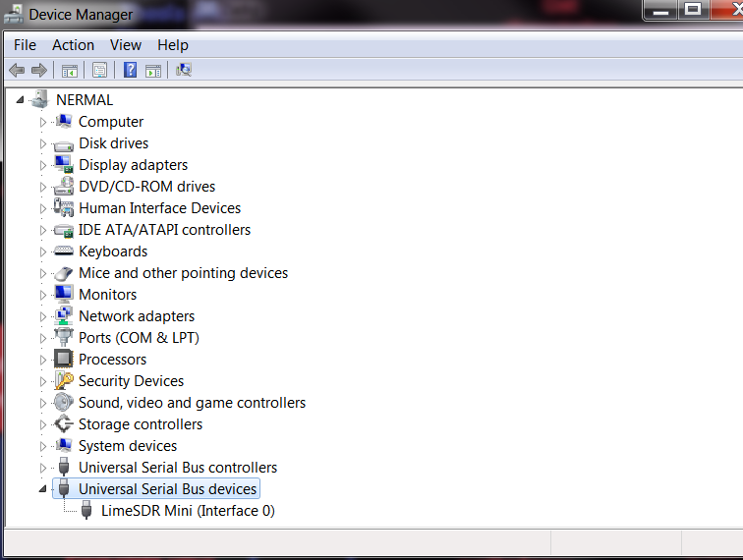Click the Disk drives icon
This screenshot has height=560, width=743.
coord(64,145)
